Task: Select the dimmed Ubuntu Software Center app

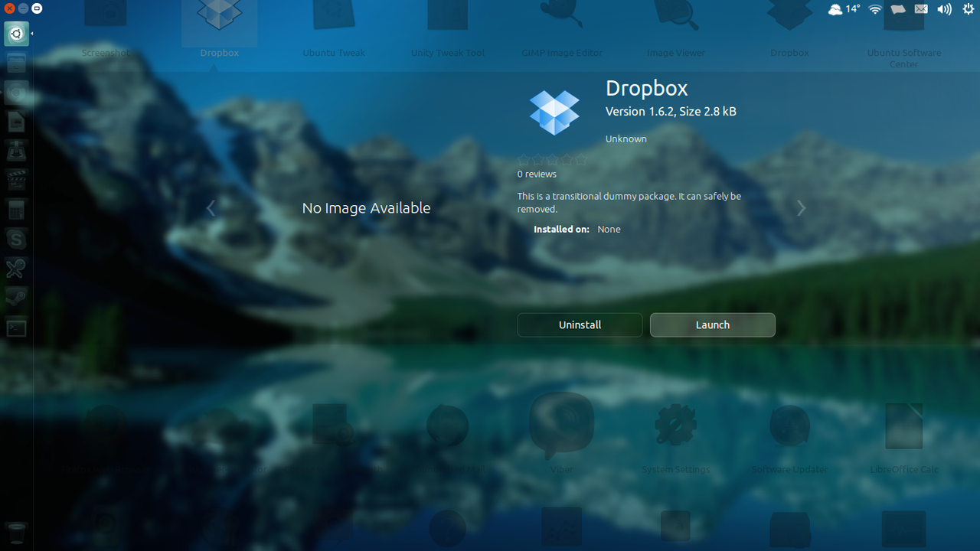Action: 903,34
